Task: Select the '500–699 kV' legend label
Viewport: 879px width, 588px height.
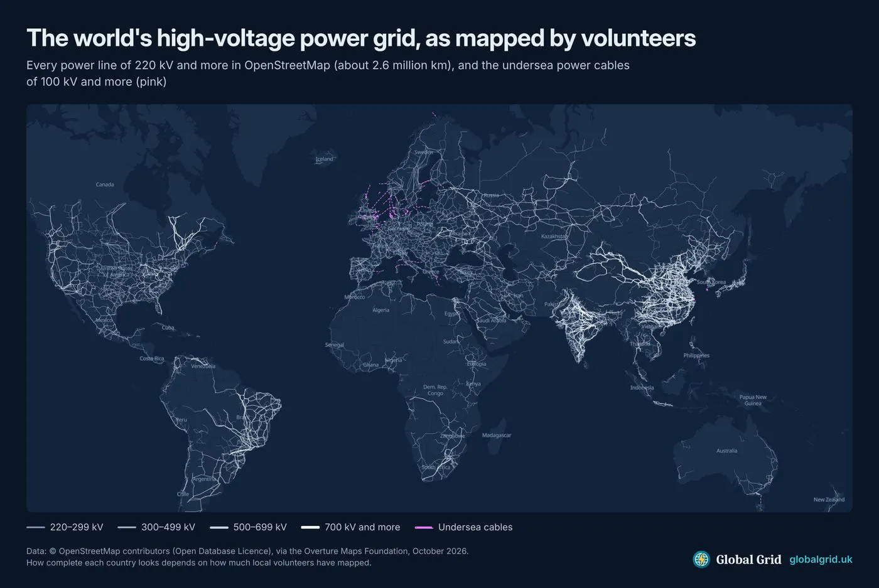Action: pos(260,527)
